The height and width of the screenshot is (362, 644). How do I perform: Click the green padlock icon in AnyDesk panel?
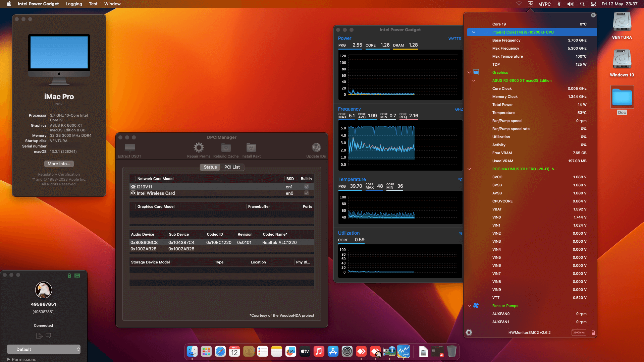(x=69, y=276)
